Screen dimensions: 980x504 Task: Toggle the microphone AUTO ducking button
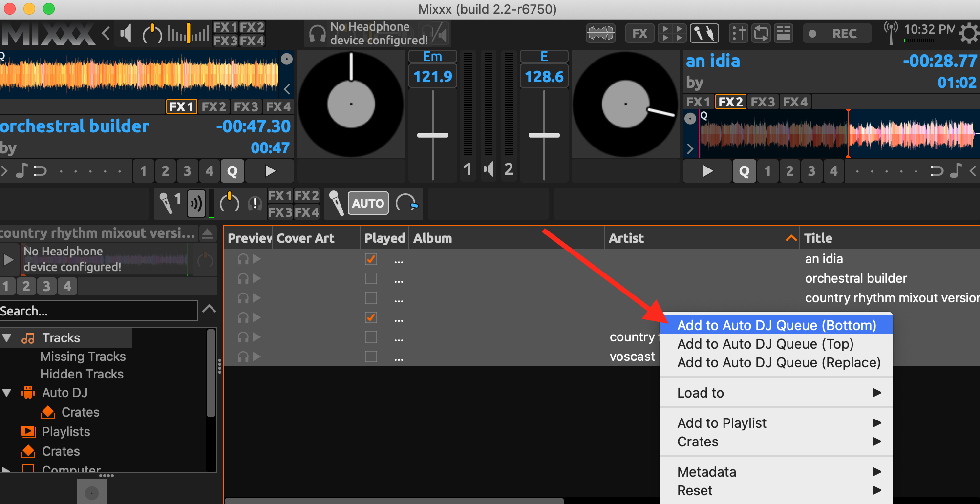368,203
